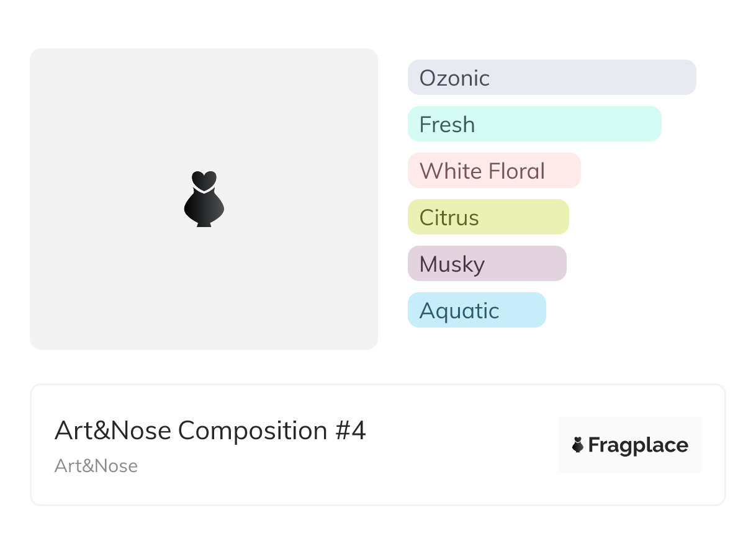Image resolution: width=756 pixels, height=536 pixels.
Task: Click the heart-shaped cap on large bottle icon
Action: pos(204,180)
